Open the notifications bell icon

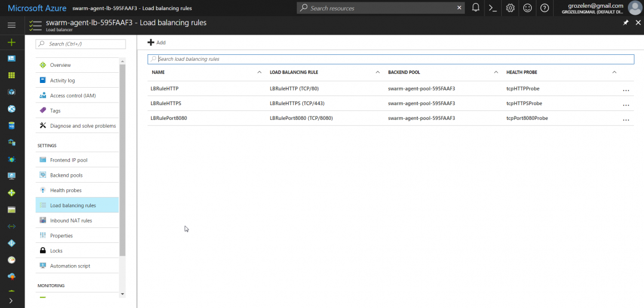(476, 8)
